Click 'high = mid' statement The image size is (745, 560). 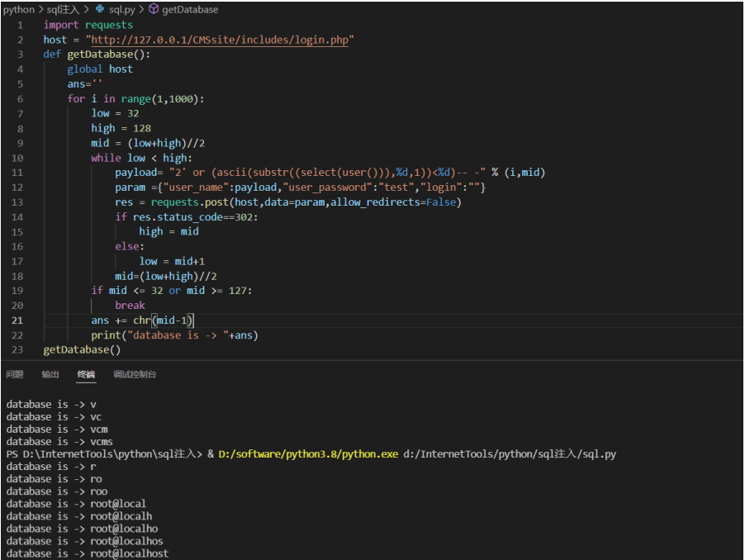coord(168,232)
